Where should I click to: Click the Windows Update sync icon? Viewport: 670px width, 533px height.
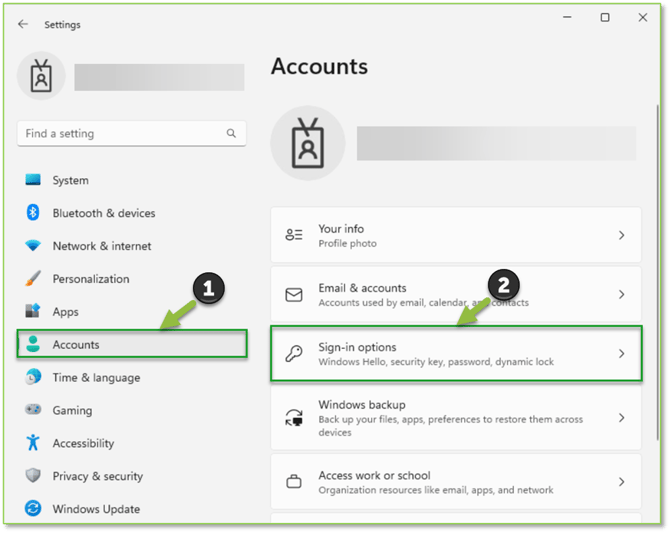point(33,509)
